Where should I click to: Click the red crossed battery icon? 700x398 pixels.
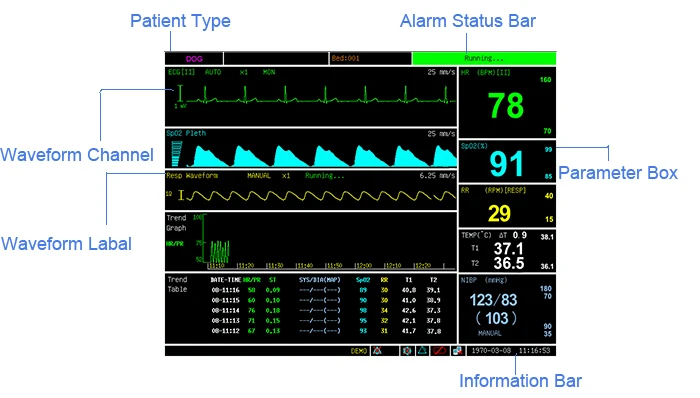[440, 351]
